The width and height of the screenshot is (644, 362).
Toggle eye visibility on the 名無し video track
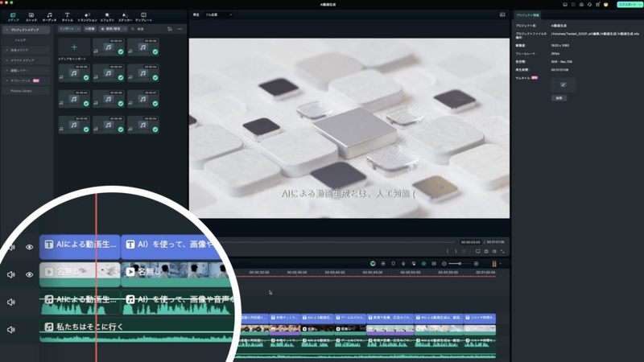click(29, 274)
